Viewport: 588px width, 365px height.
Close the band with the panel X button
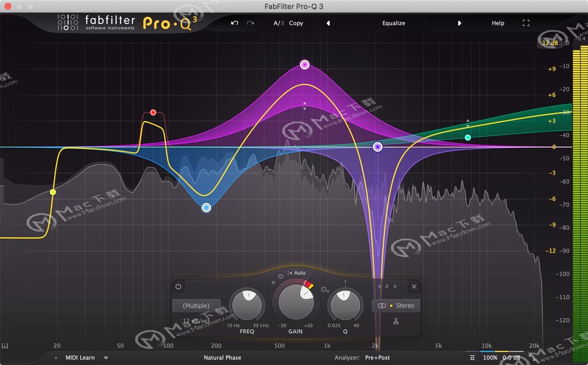click(x=414, y=287)
